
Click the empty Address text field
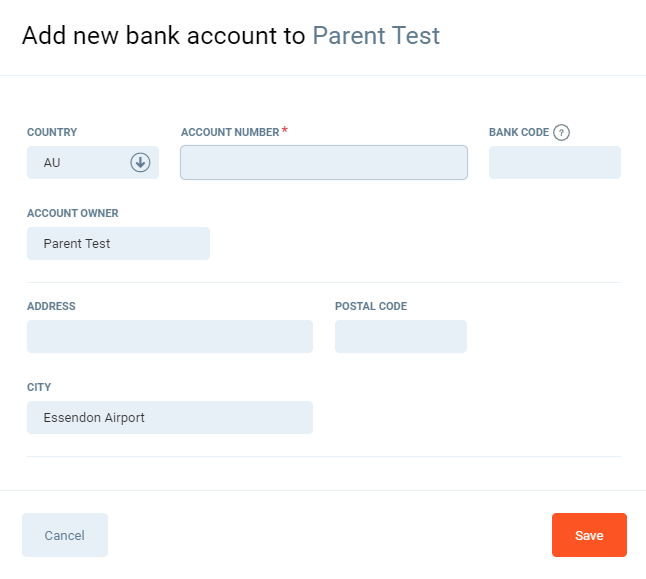(169, 336)
